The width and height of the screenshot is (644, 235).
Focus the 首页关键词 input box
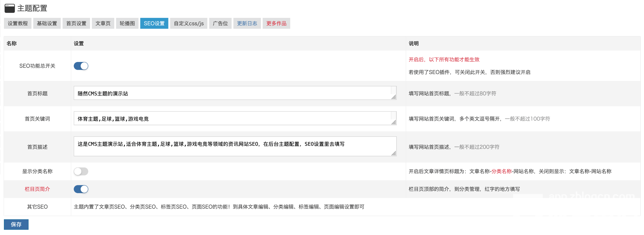pyautogui.click(x=232, y=119)
